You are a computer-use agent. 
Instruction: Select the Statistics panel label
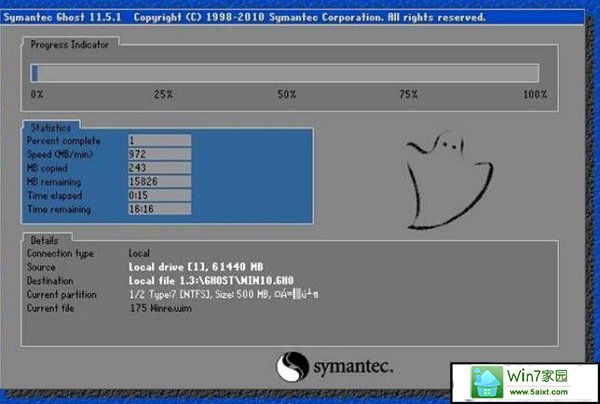coord(51,127)
